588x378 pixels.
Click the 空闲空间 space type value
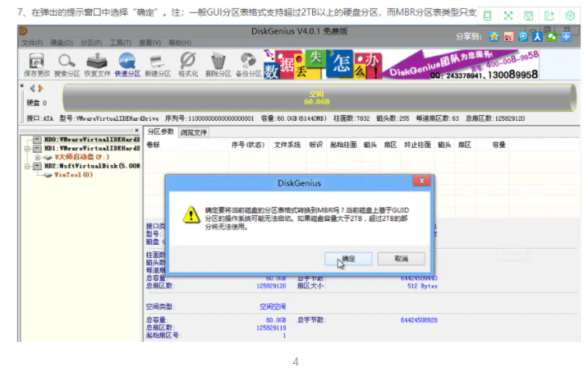[273, 307]
